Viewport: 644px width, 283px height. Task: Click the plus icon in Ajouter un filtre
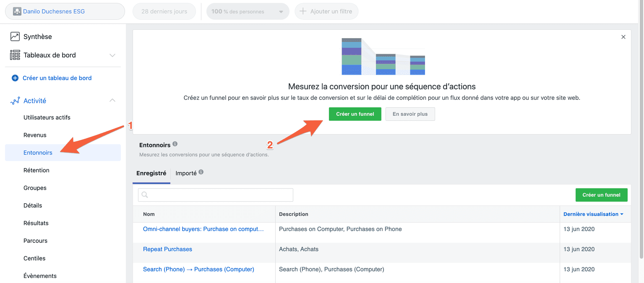pyautogui.click(x=303, y=11)
